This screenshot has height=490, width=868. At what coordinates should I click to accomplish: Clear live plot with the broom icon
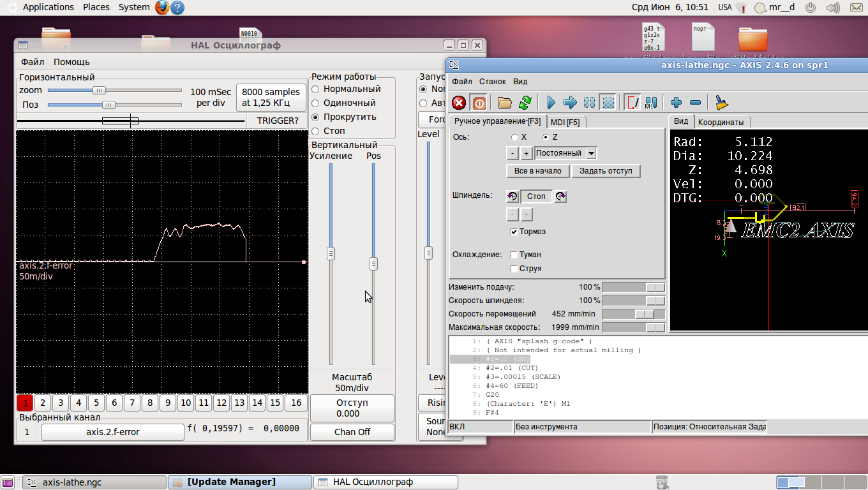coord(722,103)
